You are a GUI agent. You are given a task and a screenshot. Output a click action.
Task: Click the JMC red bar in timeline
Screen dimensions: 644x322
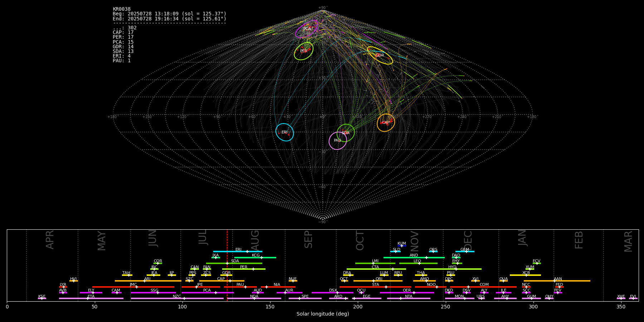(133, 287)
